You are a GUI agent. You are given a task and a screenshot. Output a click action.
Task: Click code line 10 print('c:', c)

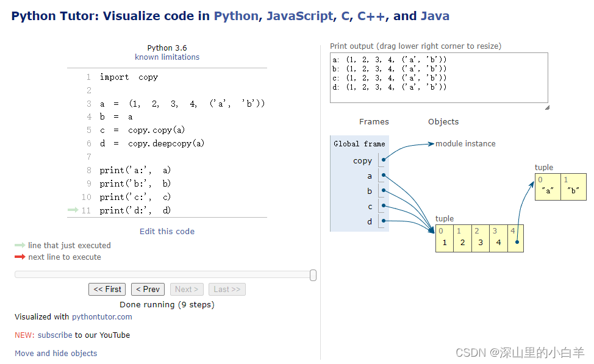[x=135, y=198]
